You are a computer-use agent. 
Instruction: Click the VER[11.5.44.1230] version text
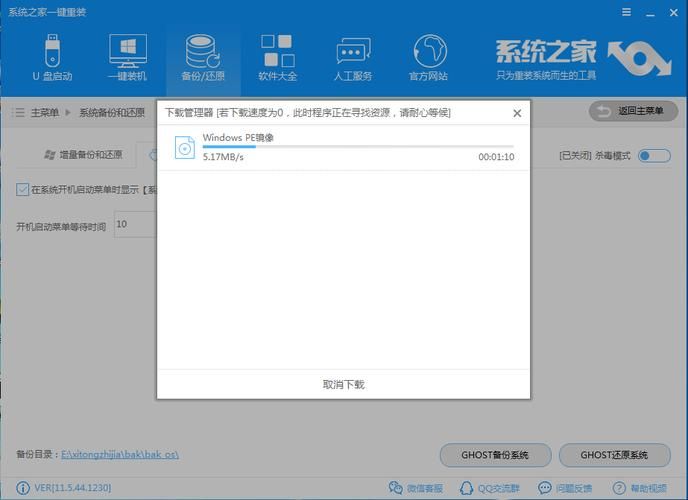click(x=72, y=488)
